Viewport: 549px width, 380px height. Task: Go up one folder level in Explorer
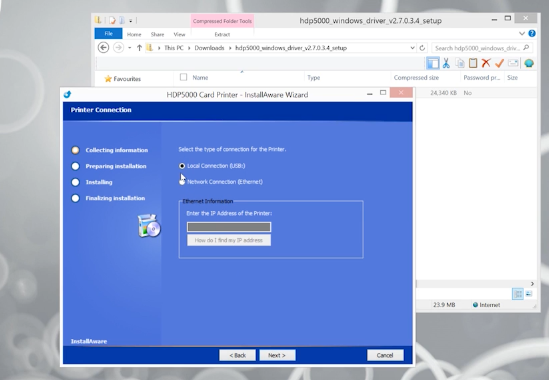pos(139,48)
